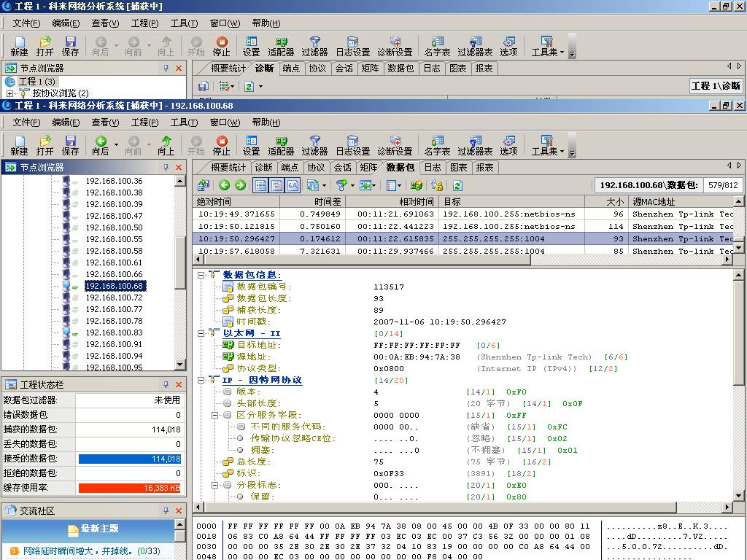Select node 192.168.100.83 in the node browser
The width and height of the screenshot is (747, 560).
114,332
